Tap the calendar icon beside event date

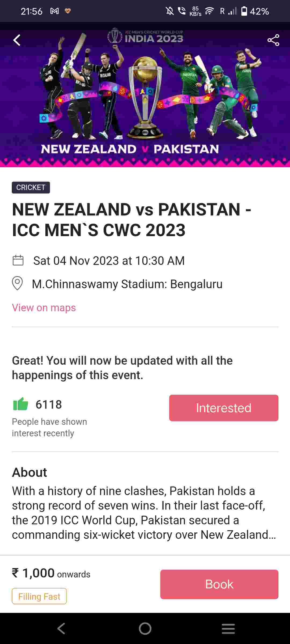(x=18, y=260)
